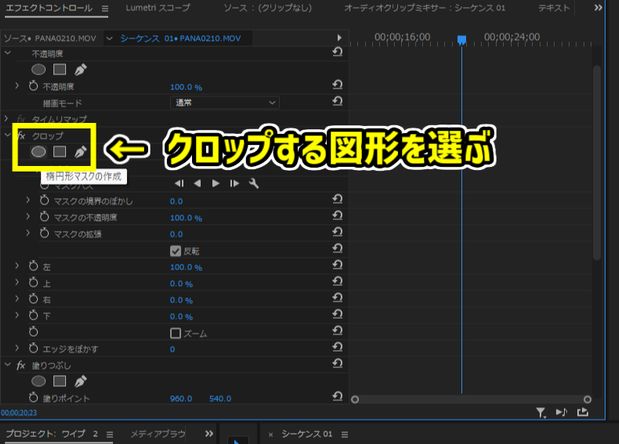Viewport: 619px width, 444px height.
Task: Switch to the Lumetri スコープ tab
Action: pyautogui.click(x=158, y=8)
